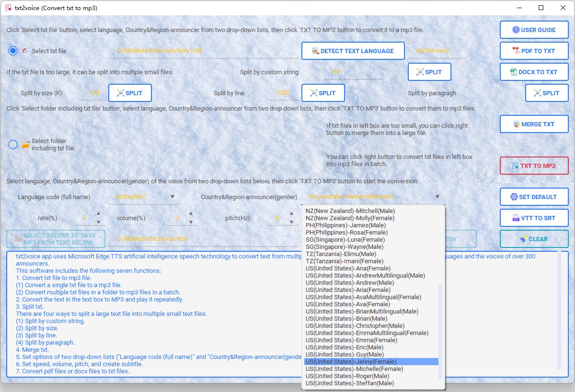The height and width of the screenshot is (392, 575).
Task: Click the TXT TO MP3 button
Action: click(534, 166)
